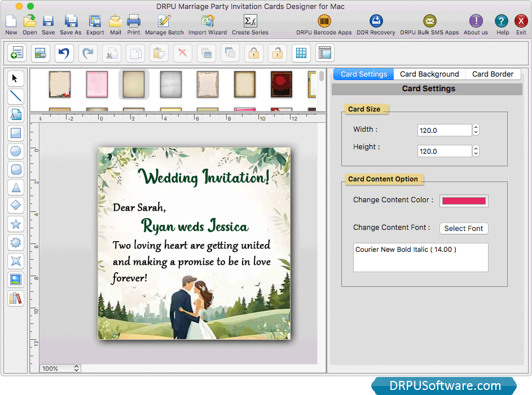
Task: Decrease card Height using stepper
Action: pos(475,154)
